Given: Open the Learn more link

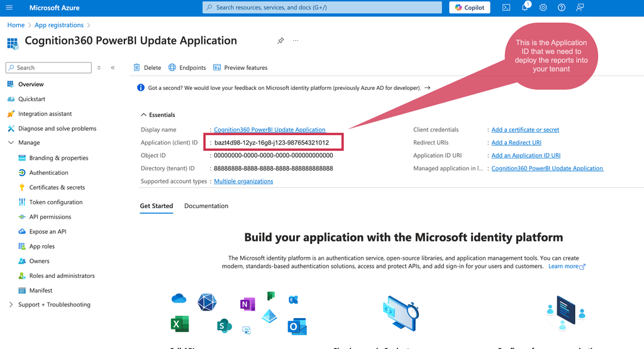Looking at the screenshot, I should point(567,267).
